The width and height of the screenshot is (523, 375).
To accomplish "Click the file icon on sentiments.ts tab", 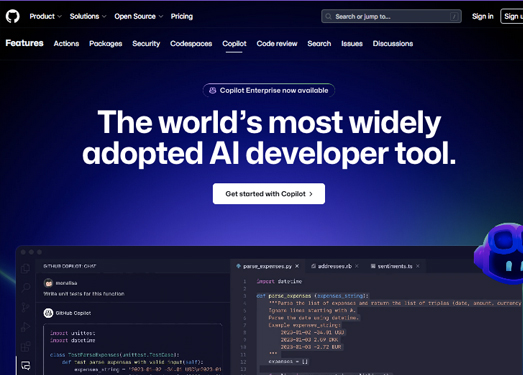I will point(373,266).
